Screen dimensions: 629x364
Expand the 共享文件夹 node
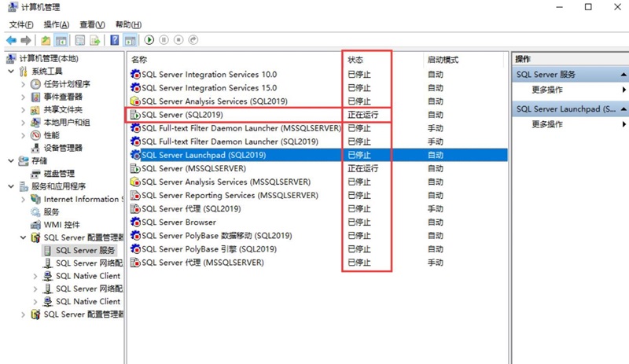click(x=23, y=109)
